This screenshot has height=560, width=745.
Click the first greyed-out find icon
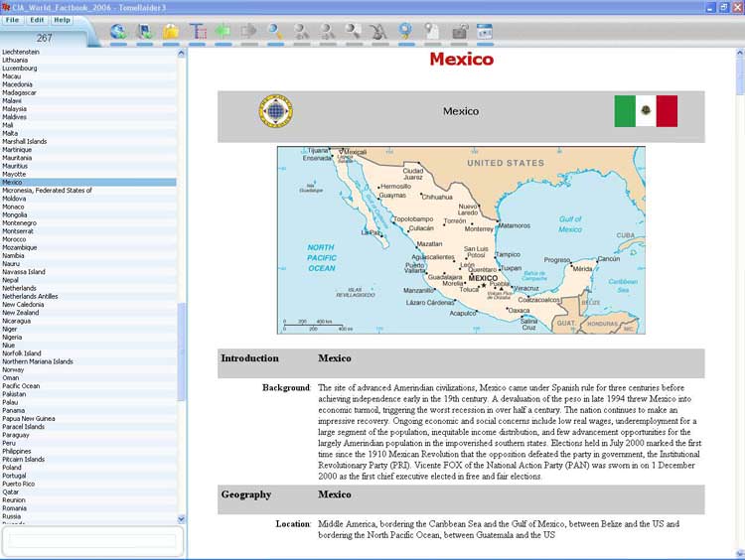pos(302,32)
